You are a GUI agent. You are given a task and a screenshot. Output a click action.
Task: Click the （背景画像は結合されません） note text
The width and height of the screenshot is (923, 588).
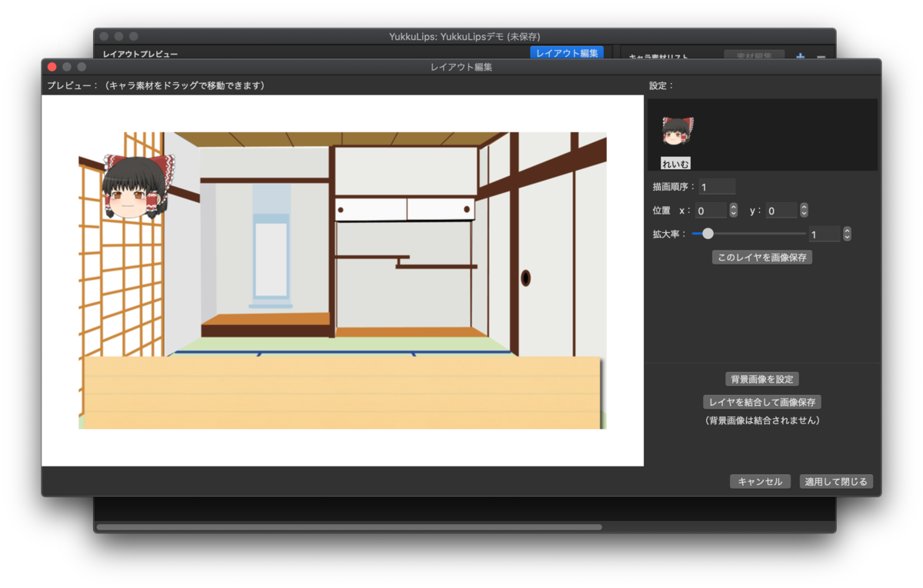(762, 420)
